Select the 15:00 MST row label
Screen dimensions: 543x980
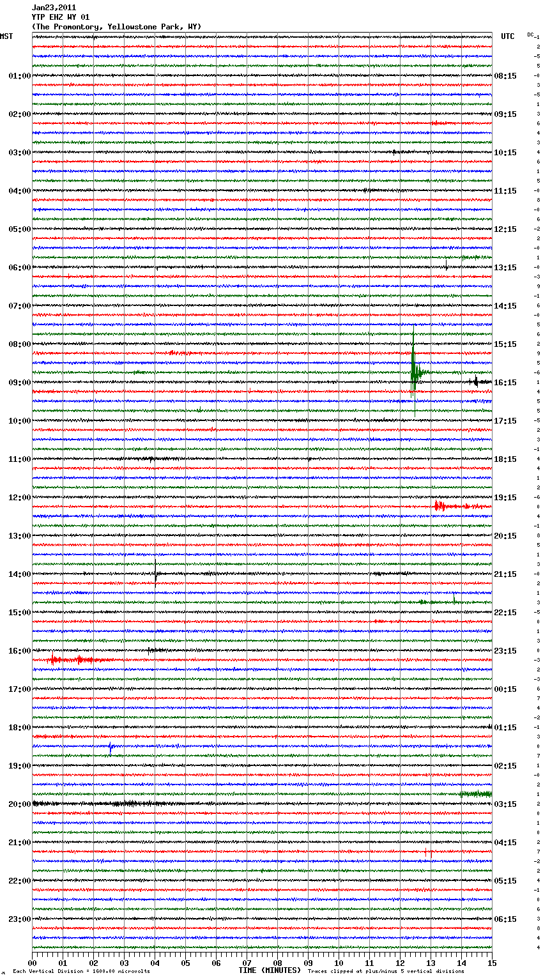(19, 613)
